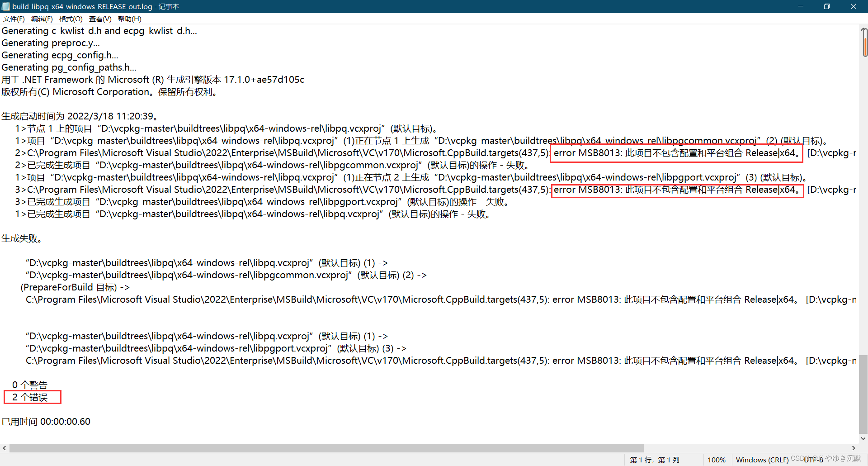Click error MSB8013 text on the 3> line
Screen dimensions: 868x466
(677, 190)
